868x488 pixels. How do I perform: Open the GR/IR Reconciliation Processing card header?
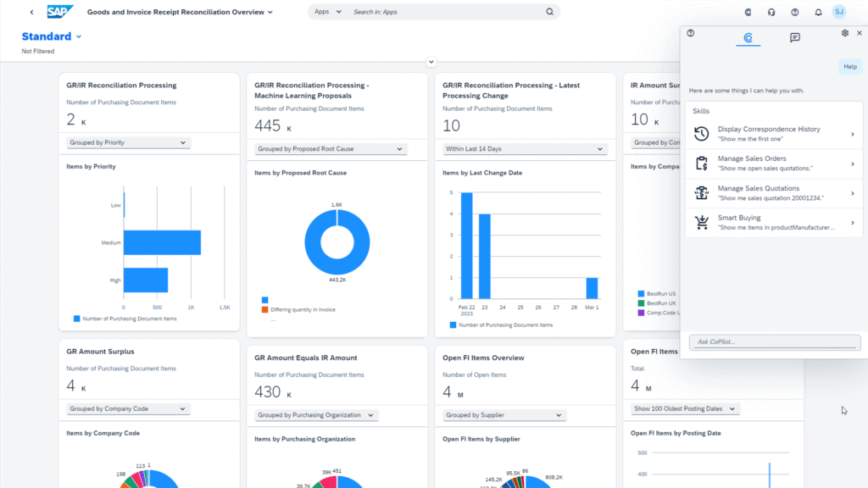point(149,103)
